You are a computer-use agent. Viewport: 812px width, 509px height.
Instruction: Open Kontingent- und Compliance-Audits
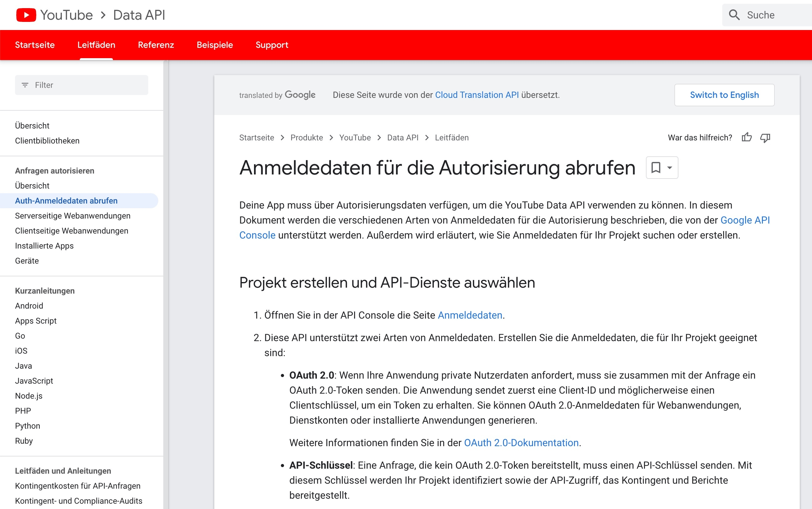[79, 501]
